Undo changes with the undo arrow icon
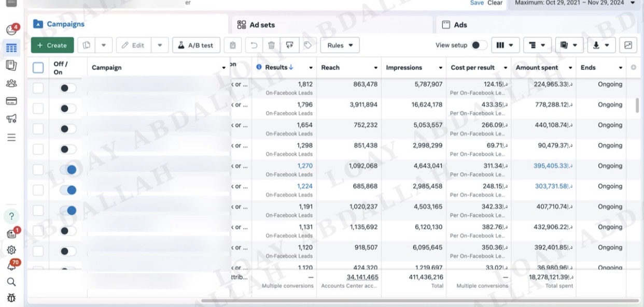The width and height of the screenshot is (644, 307). [x=254, y=45]
